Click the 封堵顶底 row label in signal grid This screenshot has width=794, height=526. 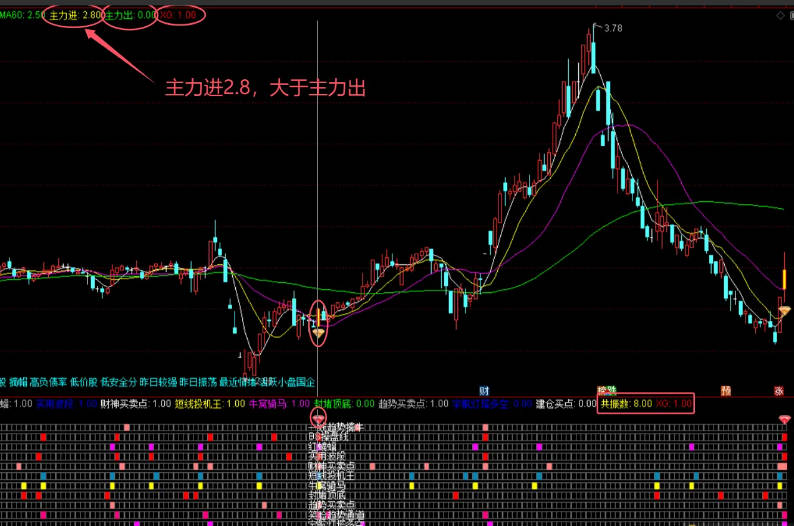(327, 496)
